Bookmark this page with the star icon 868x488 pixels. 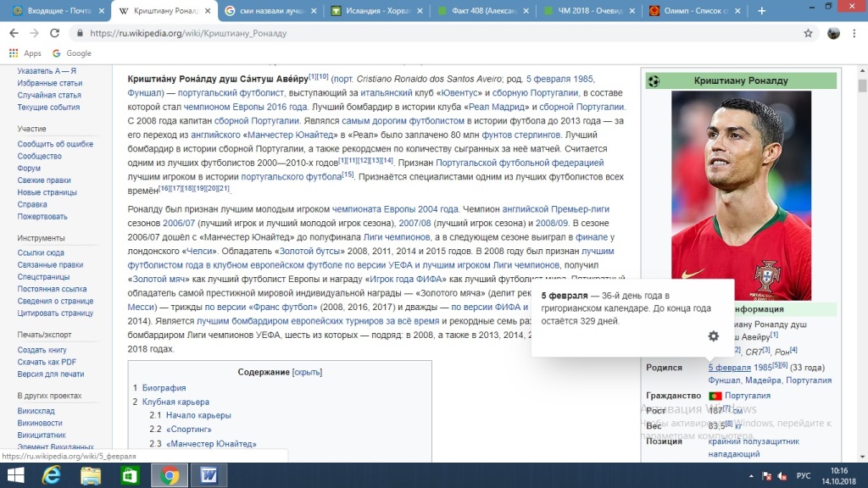coord(808,33)
